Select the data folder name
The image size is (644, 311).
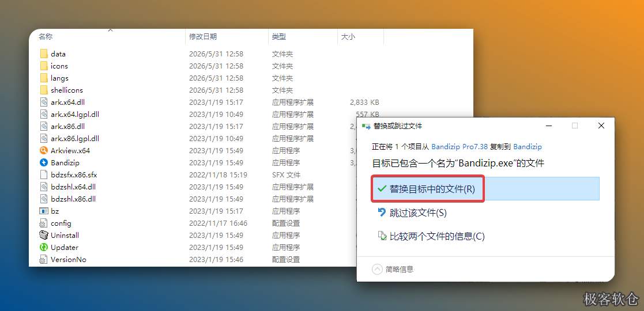(x=58, y=54)
